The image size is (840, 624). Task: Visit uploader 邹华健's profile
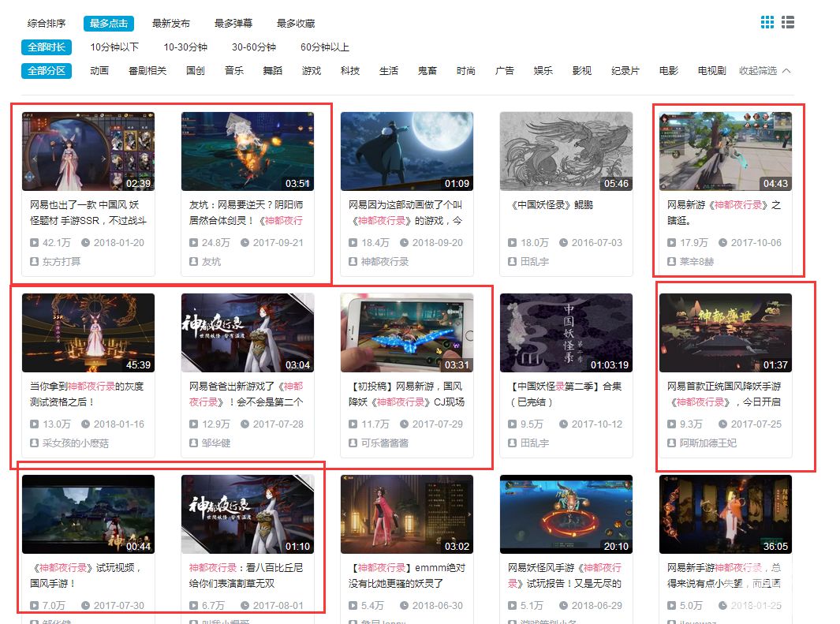pos(210,443)
